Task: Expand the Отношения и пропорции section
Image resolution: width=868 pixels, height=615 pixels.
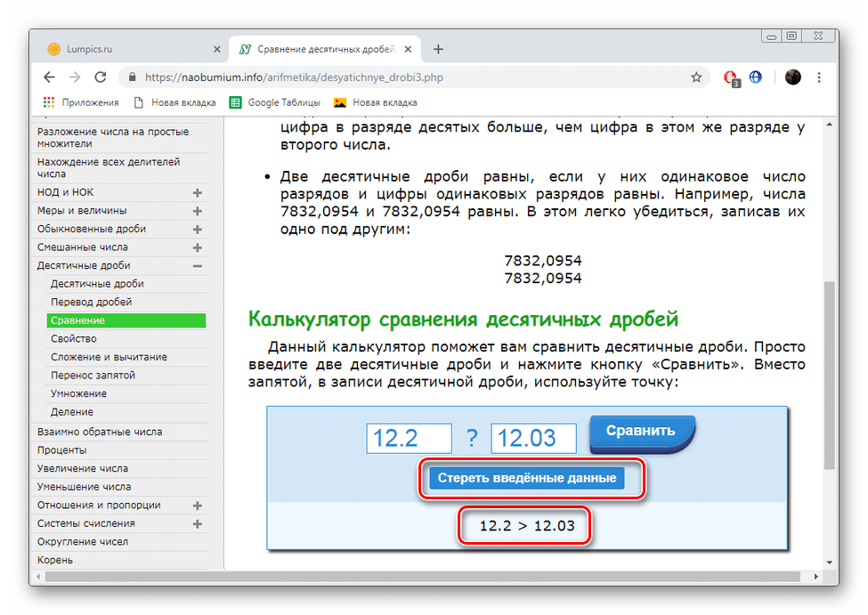Action: (197, 506)
